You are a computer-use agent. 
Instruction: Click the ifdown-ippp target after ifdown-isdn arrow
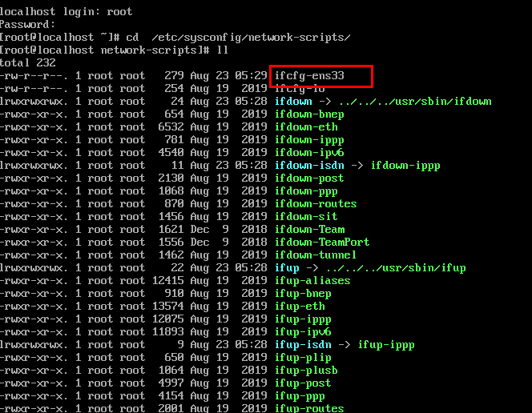405,166
